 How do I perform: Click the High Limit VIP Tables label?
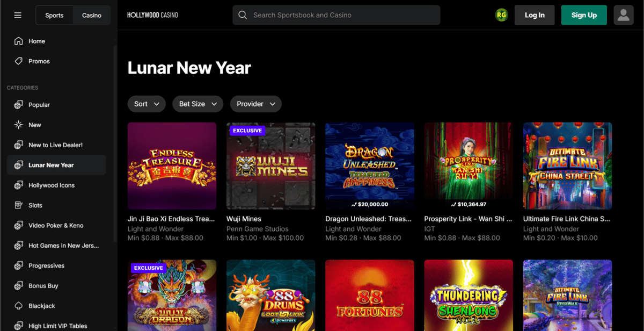point(58,326)
